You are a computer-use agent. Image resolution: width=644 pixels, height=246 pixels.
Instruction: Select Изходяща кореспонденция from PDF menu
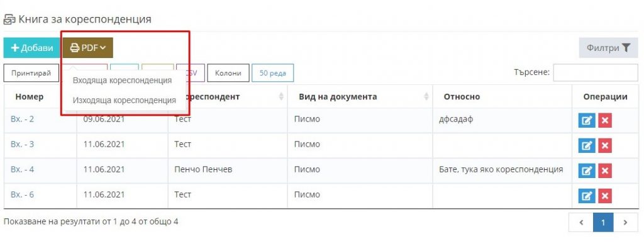point(124,100)
